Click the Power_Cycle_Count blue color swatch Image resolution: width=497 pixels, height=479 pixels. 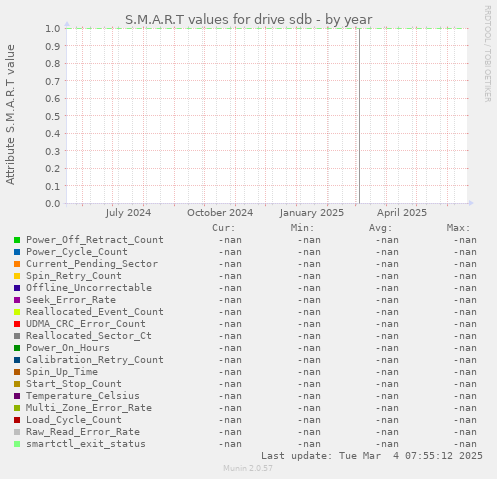[x=17, y=252]
